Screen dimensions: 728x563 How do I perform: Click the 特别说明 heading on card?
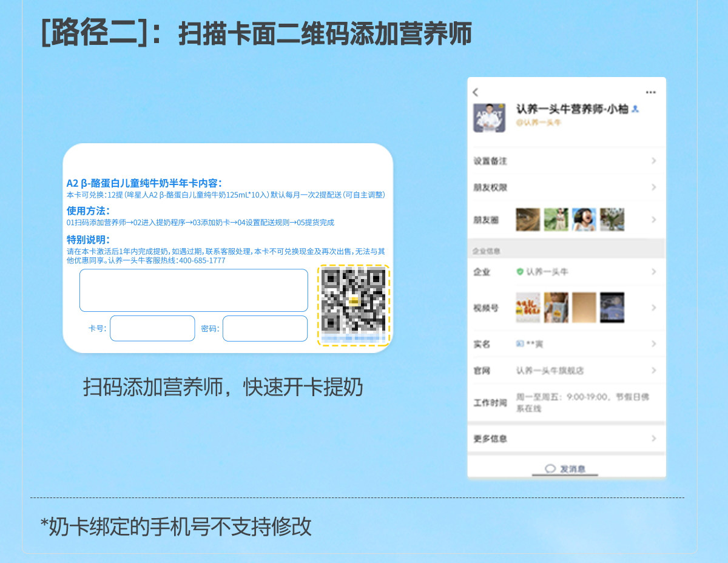(x=88, y=240)
